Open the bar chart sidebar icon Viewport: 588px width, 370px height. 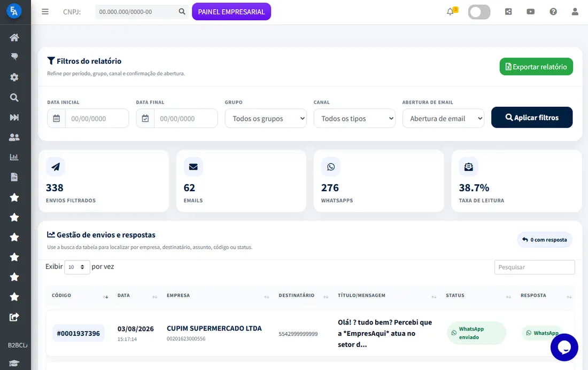click(14, 158)
